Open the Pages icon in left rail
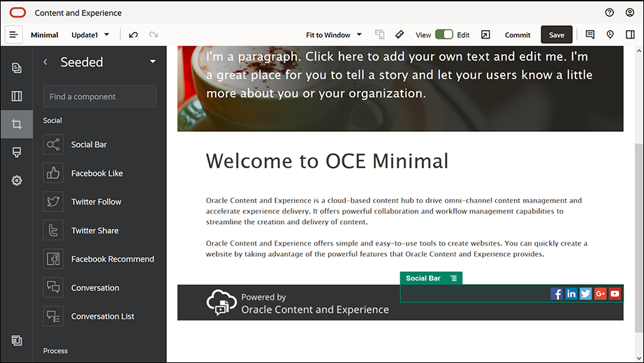This screenshot has height=363, width=644. [x=17, y=68]
